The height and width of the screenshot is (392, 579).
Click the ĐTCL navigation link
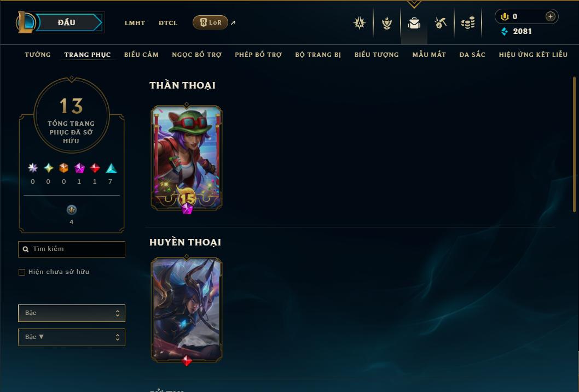[x=168, y=23]
